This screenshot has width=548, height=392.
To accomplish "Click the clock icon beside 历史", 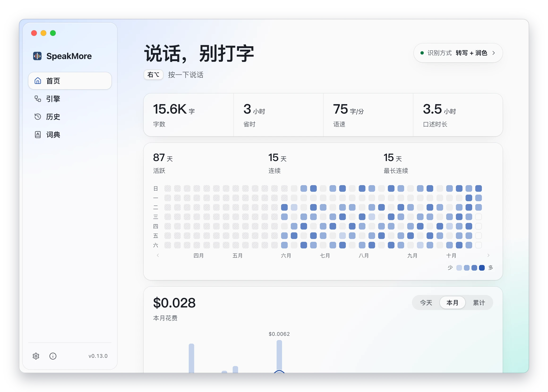I will tap(38, 117).
